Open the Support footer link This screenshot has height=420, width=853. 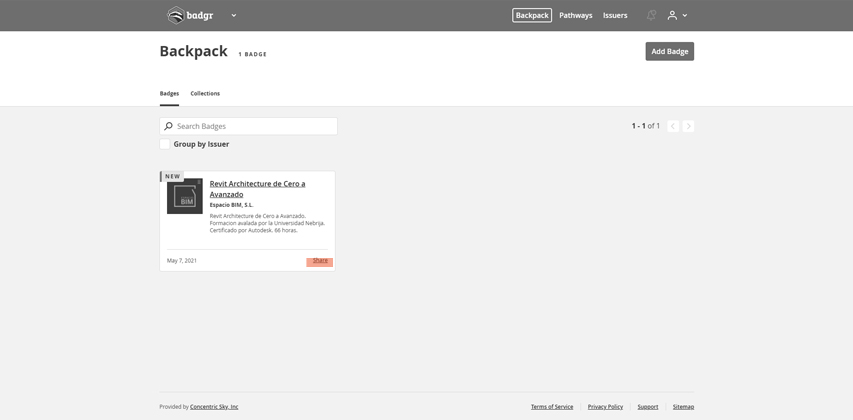pyautogui.click(x=647, y=406)
